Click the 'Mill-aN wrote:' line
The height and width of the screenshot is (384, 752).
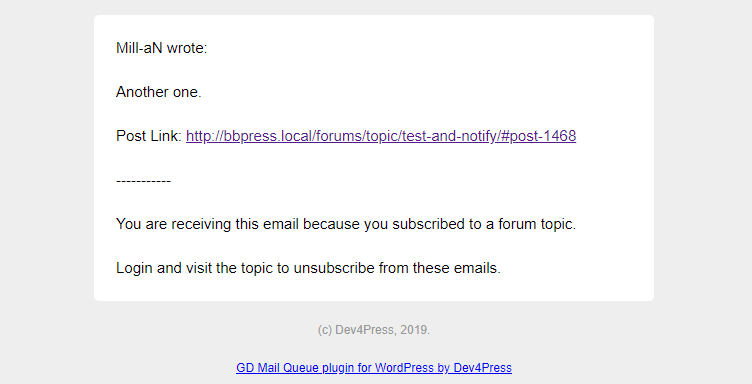coord(162,48)
